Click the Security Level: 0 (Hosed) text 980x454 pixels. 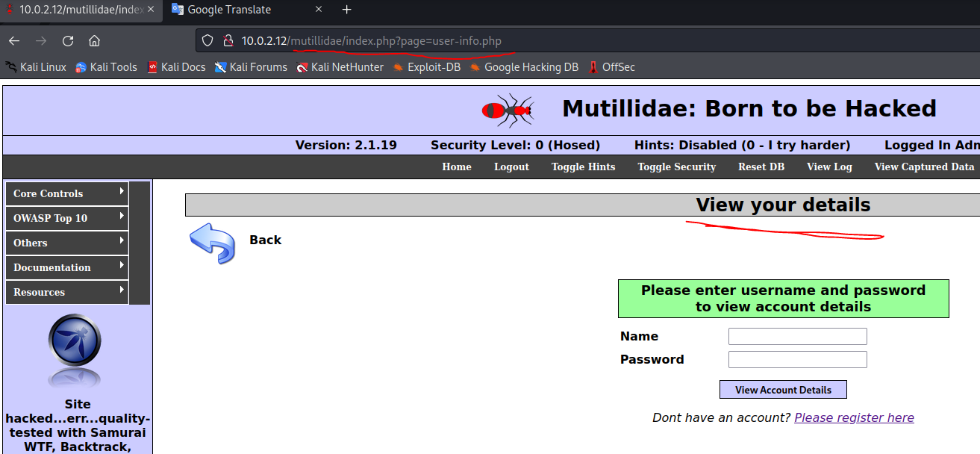tap(516, 146)
